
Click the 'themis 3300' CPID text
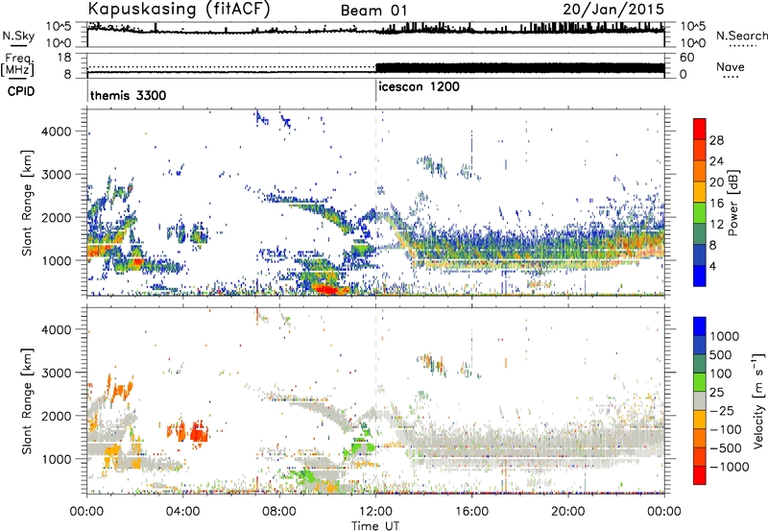(x=129, y=95)
